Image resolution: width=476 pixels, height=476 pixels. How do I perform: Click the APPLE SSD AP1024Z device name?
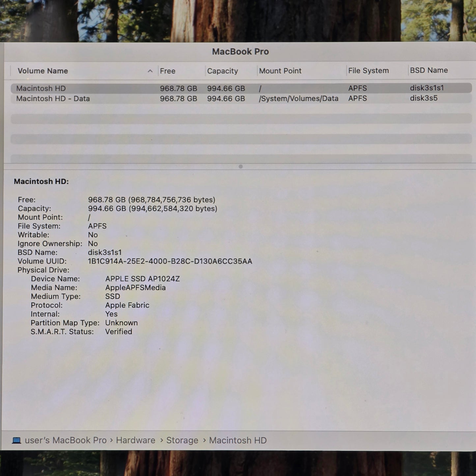[x=142, y=279]
